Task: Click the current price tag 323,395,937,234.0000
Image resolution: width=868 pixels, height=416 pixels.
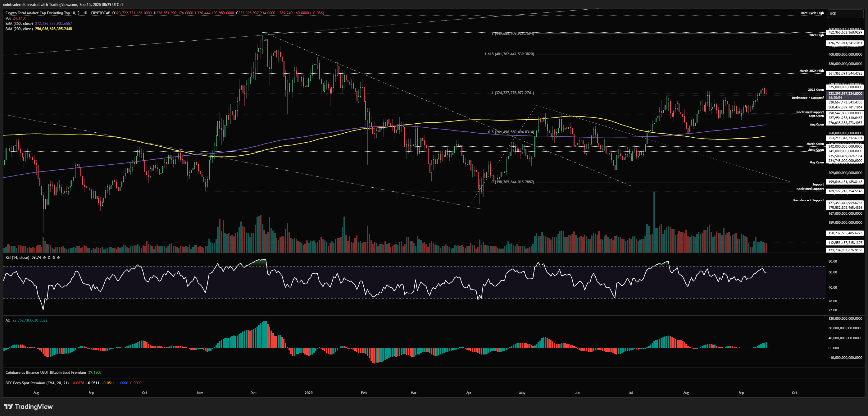Action: [845, 94]
